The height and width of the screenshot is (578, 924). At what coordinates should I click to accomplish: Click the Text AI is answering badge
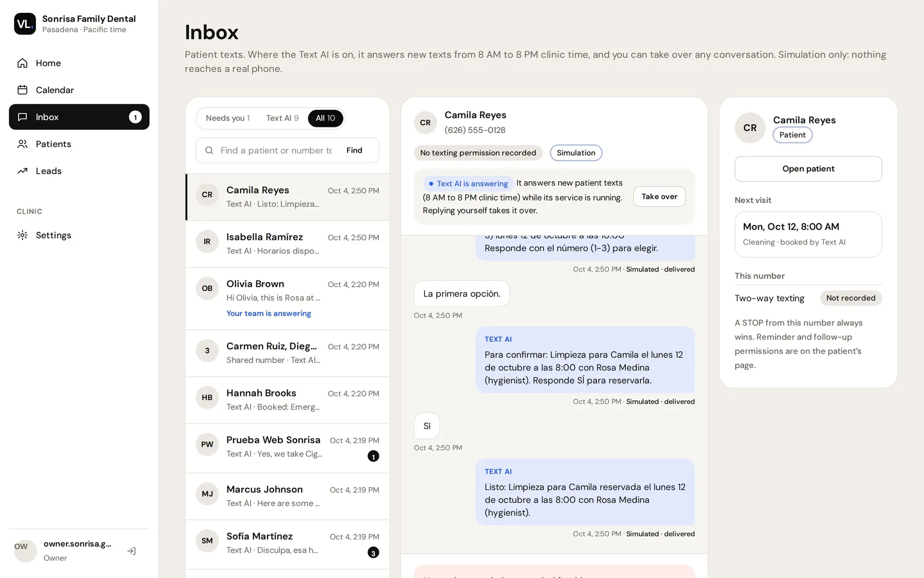[468, 183]
